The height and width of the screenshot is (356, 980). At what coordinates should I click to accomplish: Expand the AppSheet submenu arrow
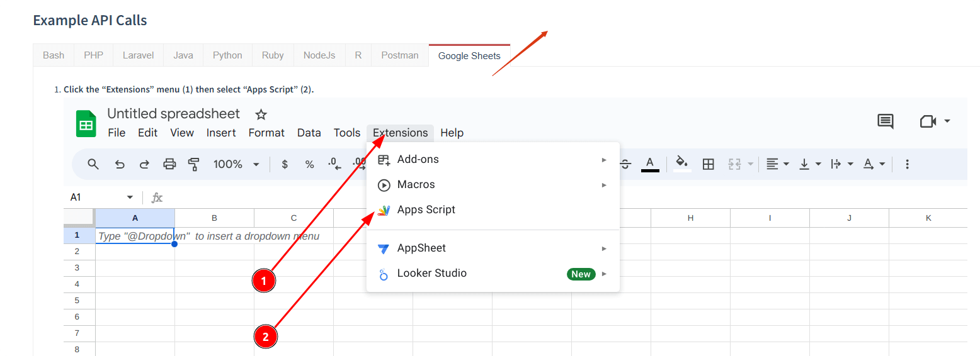(x=604, y=248)
